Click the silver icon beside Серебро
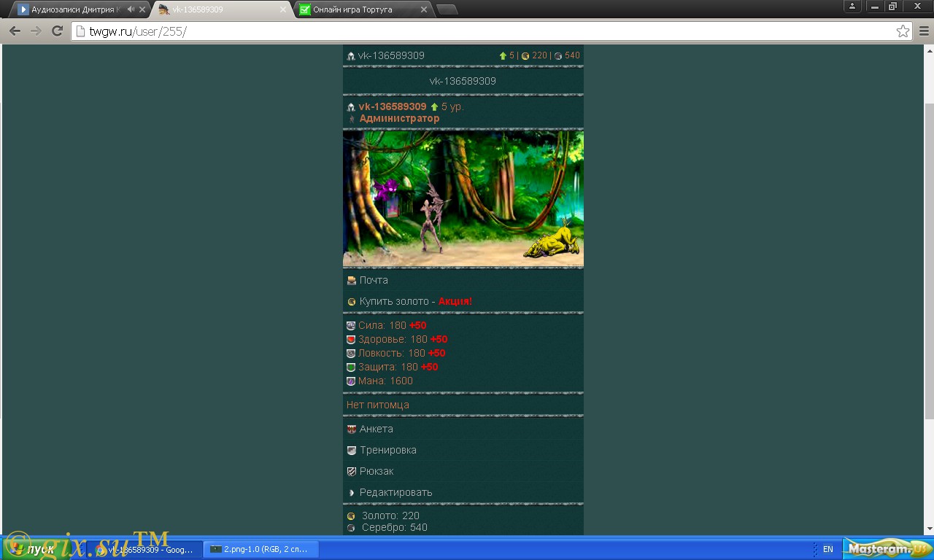934x560 pixels. 351,528
